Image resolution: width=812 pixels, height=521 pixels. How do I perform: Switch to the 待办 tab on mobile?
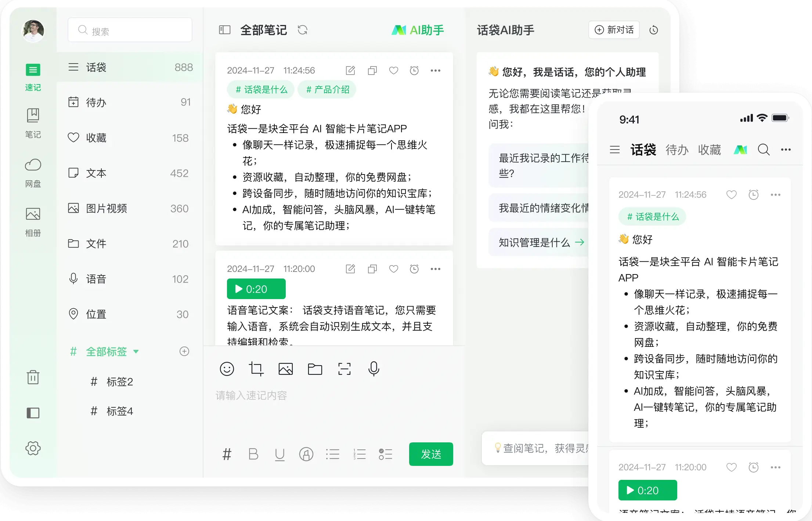tap(677, 150)
